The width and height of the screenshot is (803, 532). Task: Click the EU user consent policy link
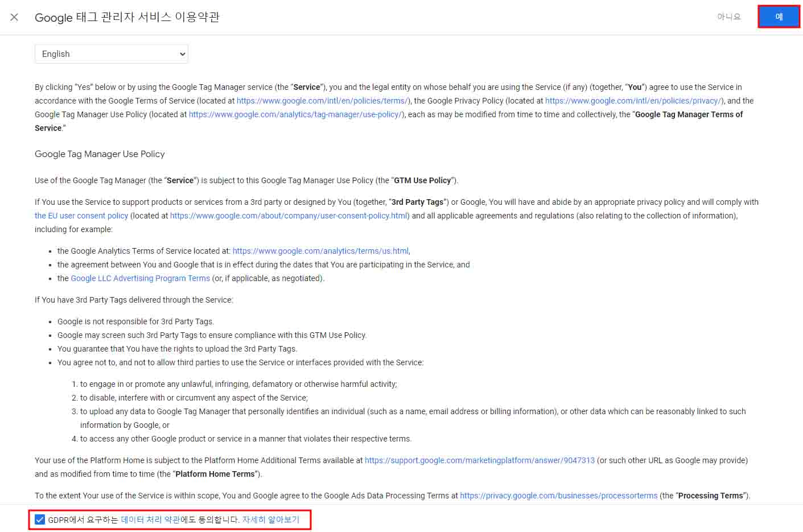click(x=81, y=216)
